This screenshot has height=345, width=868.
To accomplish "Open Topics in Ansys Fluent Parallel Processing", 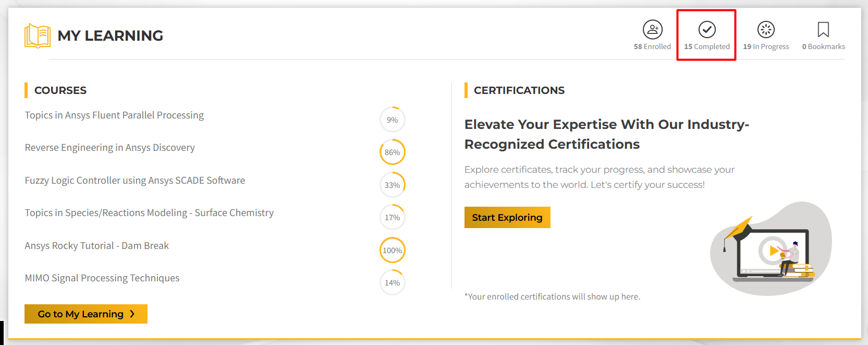I will coord(114,115).
